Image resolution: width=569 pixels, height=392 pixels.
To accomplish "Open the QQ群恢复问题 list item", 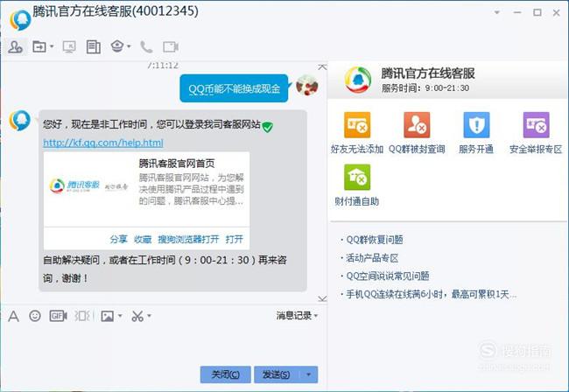I will coord(375,240).
